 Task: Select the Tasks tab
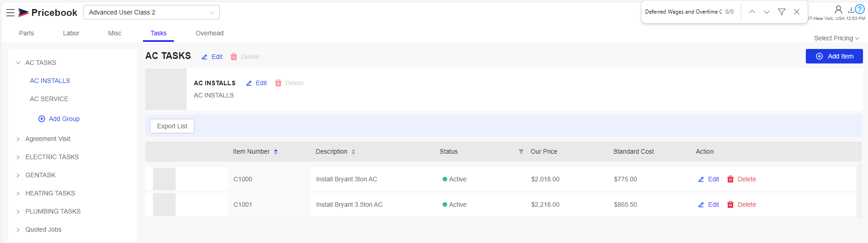click(x=158, y=33)
